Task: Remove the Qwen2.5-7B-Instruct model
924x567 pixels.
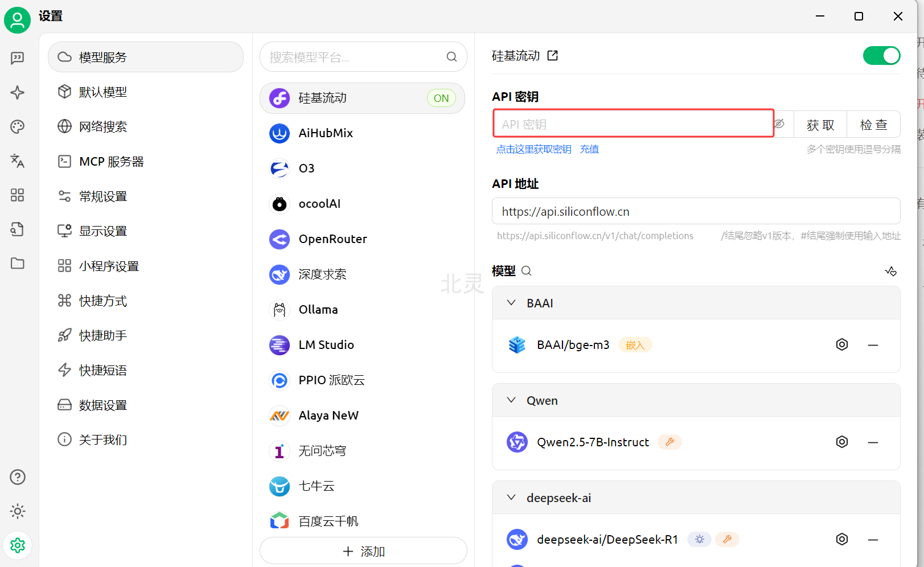Action: [873, 442]
